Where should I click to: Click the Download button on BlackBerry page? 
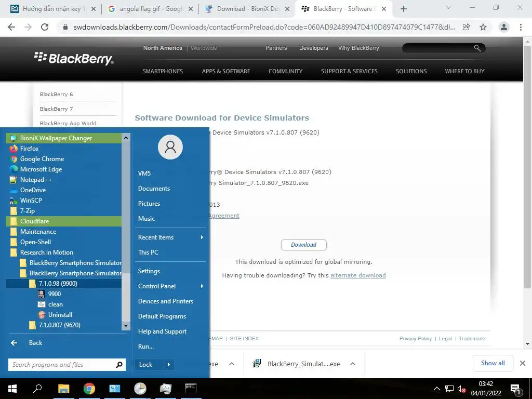pos(303,245)
